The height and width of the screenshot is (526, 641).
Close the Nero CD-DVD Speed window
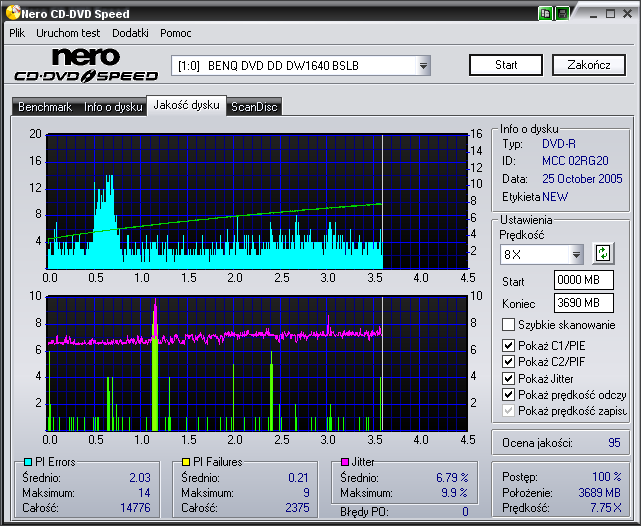(x=628, y=14)
